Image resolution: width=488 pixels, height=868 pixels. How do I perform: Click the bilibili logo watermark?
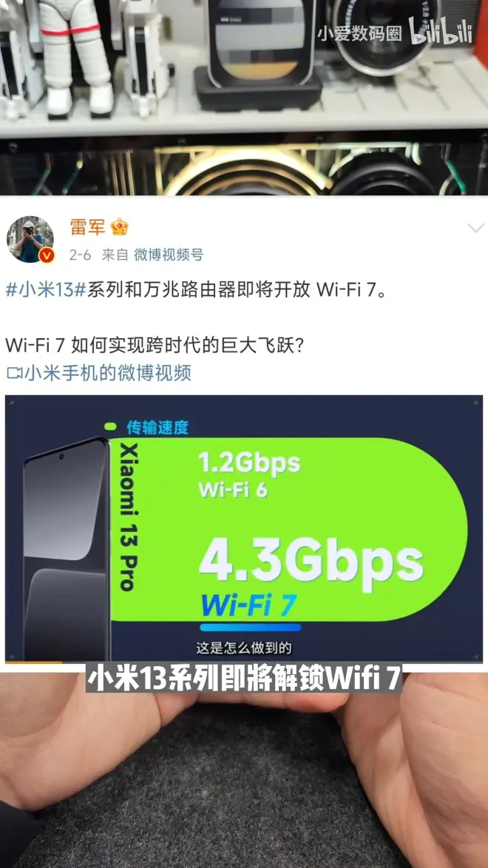[441, 30]
